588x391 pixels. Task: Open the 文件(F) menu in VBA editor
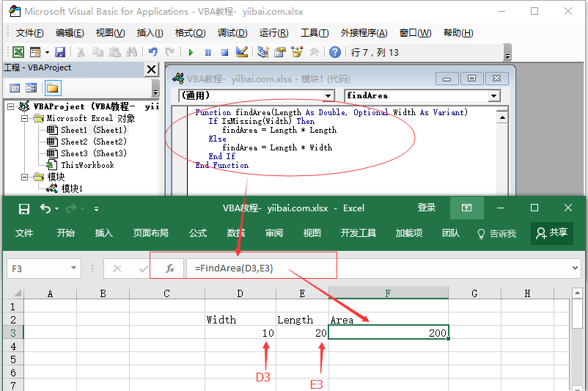[x=29, y=33]
